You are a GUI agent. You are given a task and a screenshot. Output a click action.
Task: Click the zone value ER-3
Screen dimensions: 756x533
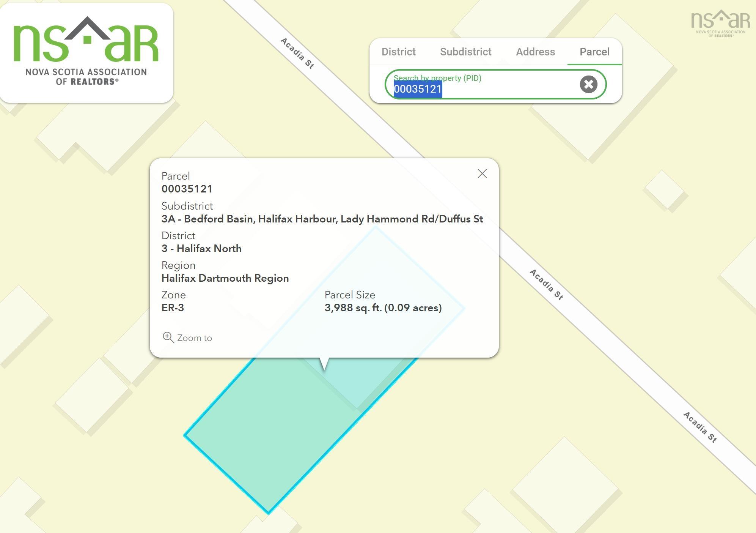pos(173,308)
